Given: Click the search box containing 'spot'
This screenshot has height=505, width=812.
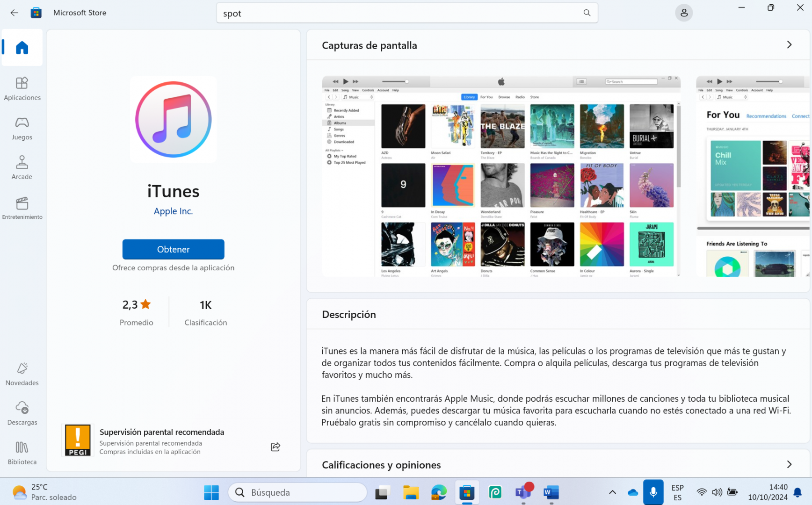Looking at the screenshot, I should (398, 13).
